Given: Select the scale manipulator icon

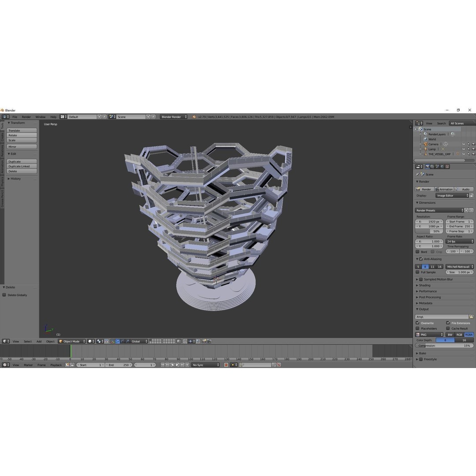Looking at the screenshot, I should point(127,341).
